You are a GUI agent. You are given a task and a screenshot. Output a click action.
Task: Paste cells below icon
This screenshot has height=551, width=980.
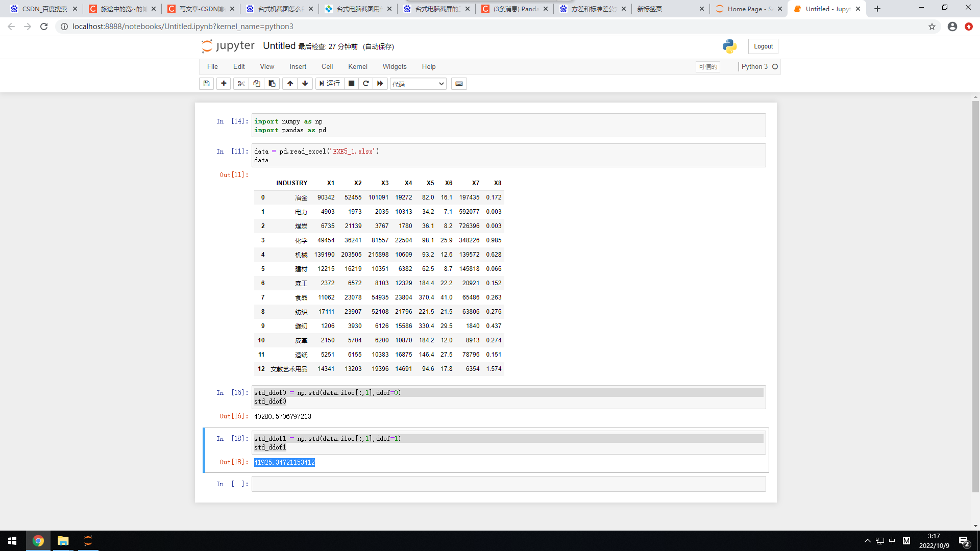(x=272, y=84)
